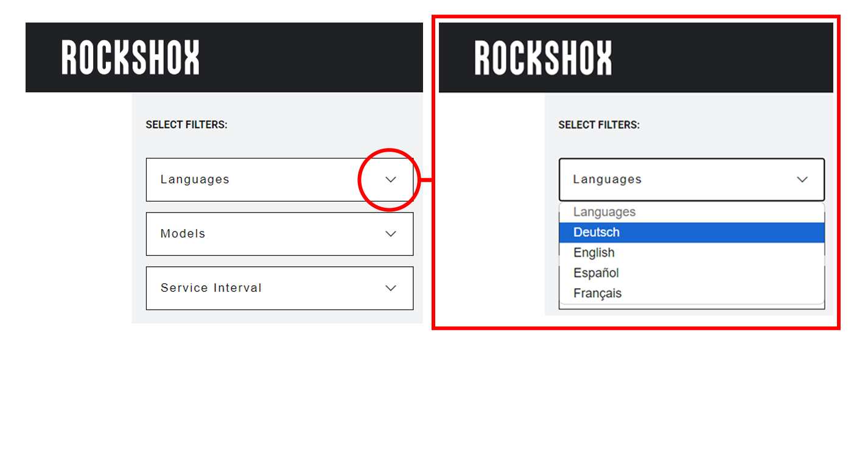Click the Service Interval text label
The image size is (868, 463).
pyautogui.click(x=211, y=288)
